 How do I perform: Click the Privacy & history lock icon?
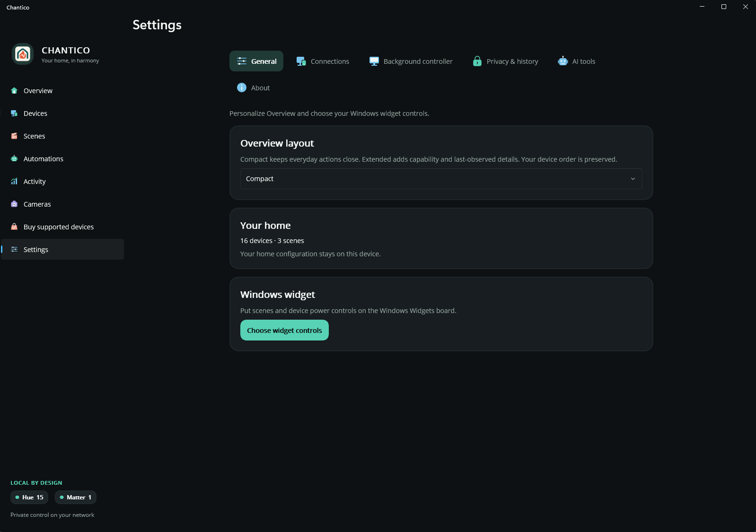tap(477, 61)
